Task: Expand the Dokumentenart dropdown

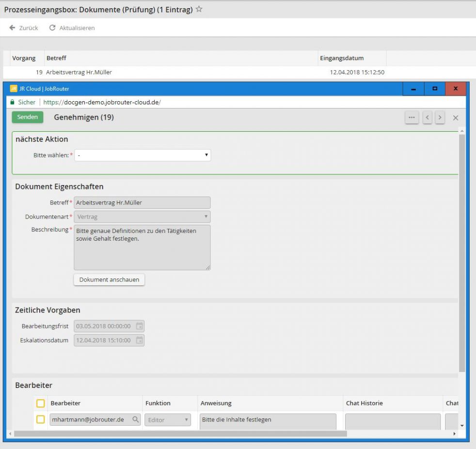Action: [142, 217]
